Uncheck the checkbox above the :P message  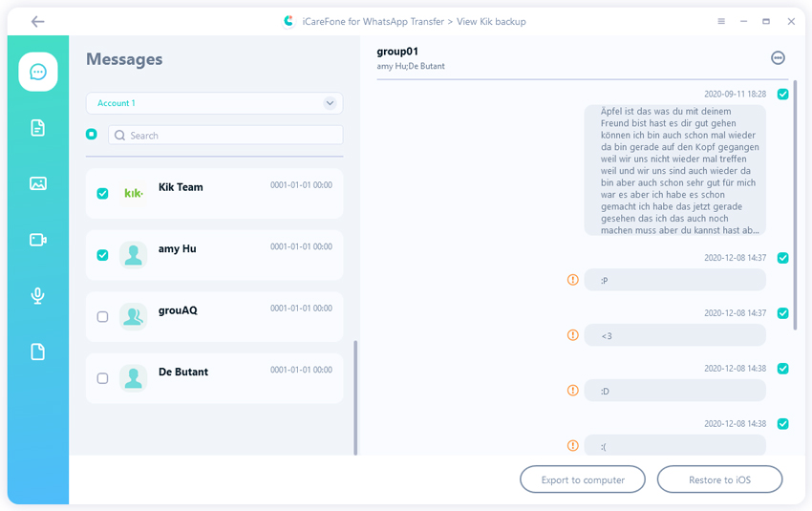(783, 258)
